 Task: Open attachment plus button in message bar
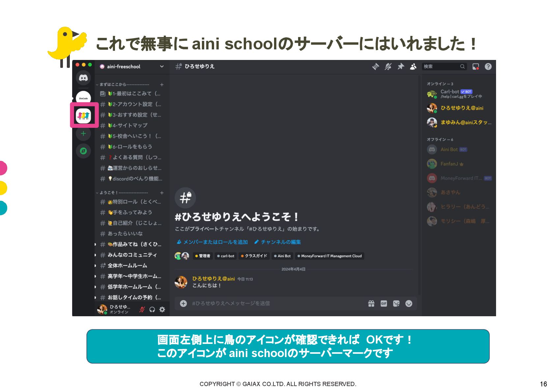183,303
